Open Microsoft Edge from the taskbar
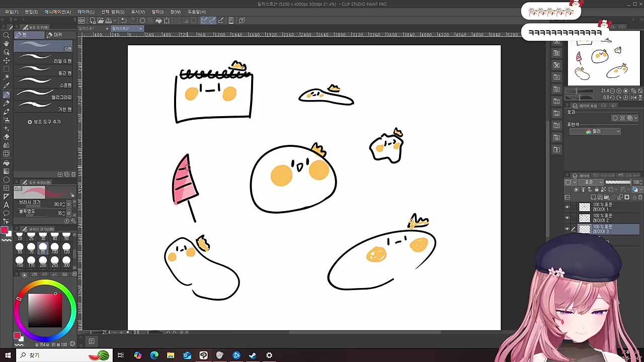Viewport: 644px width, 362px height. [x=154, y=355]
